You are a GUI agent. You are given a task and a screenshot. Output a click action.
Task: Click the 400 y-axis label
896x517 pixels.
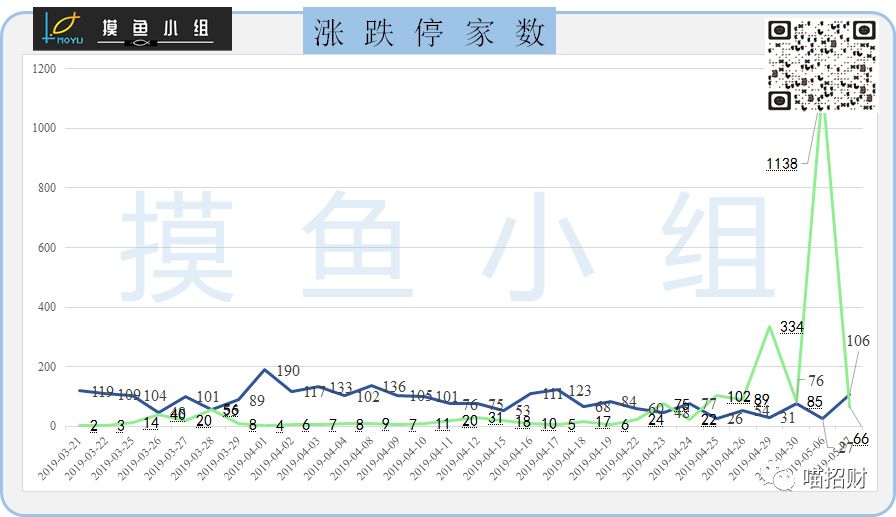point(47,307)
